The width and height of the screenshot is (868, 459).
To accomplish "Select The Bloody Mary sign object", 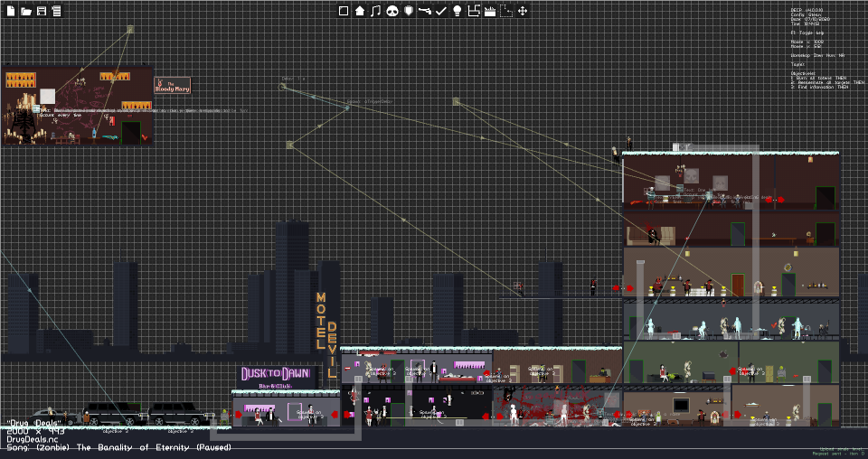I will point(172,85).
